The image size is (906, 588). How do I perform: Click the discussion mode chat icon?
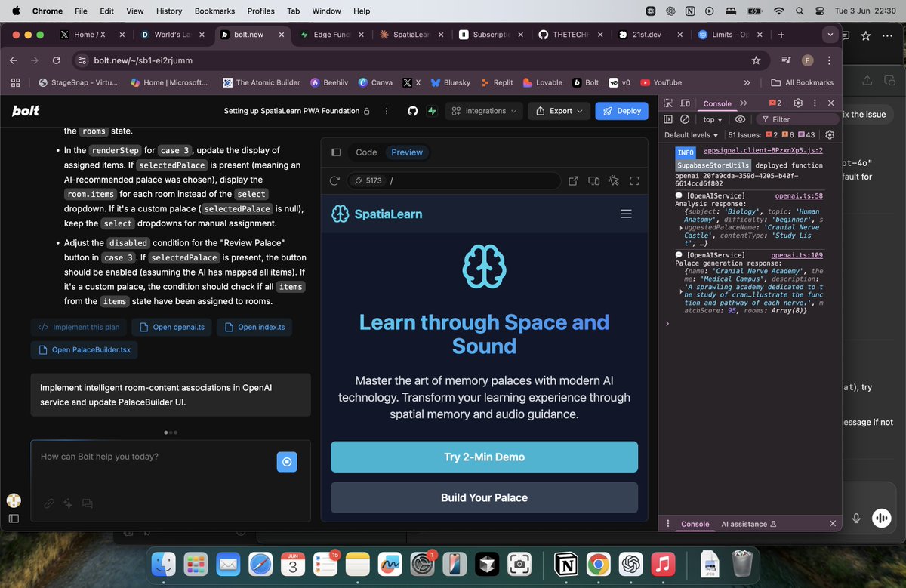pos(88,503)
